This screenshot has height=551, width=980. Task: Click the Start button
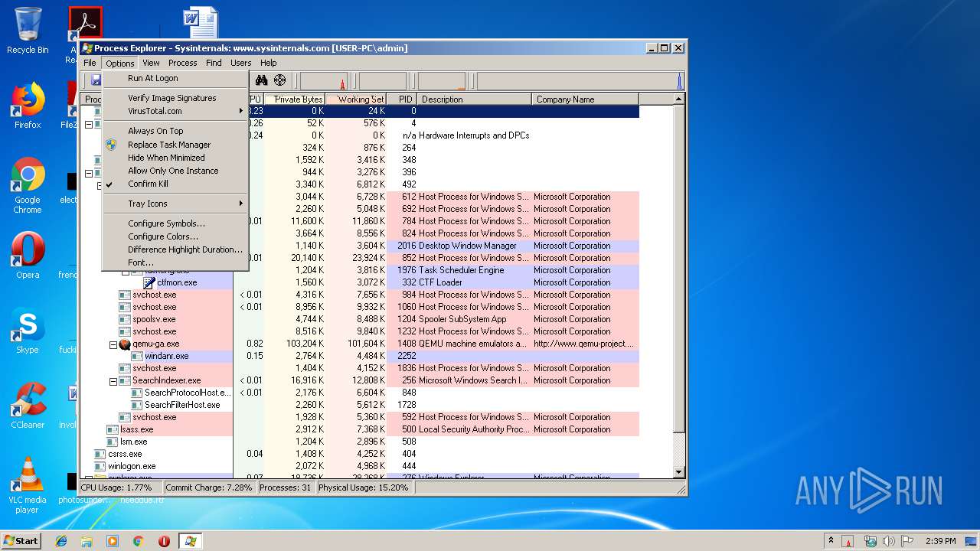[x=21, y=541]
